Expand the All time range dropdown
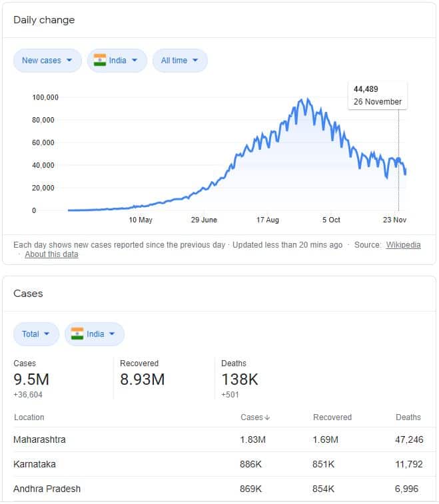Viewport: 439px width, 504px height. point(180,61)
